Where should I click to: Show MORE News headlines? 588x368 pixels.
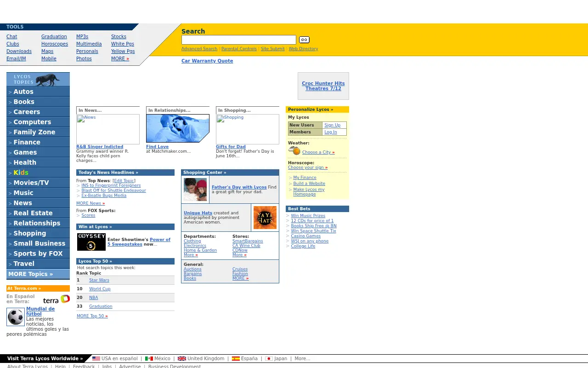tap(90, 203)
